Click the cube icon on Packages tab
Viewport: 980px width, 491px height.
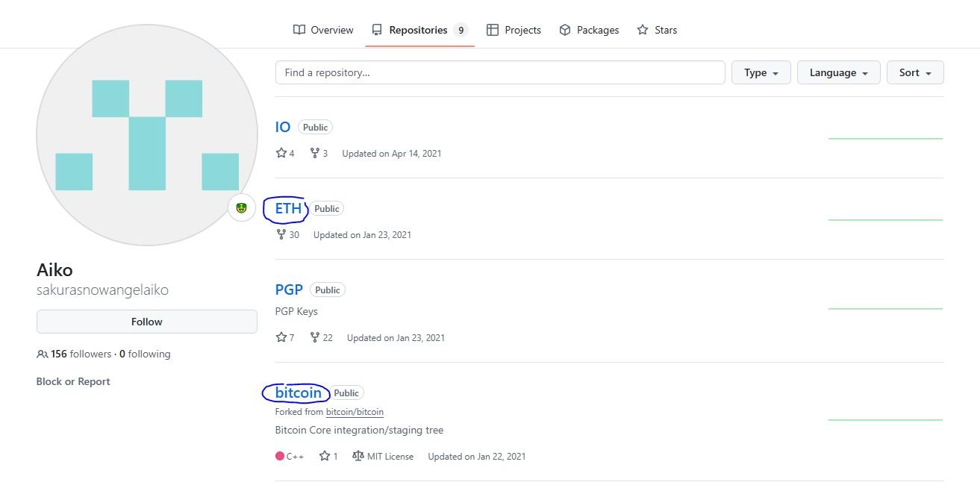pos(565,30)
